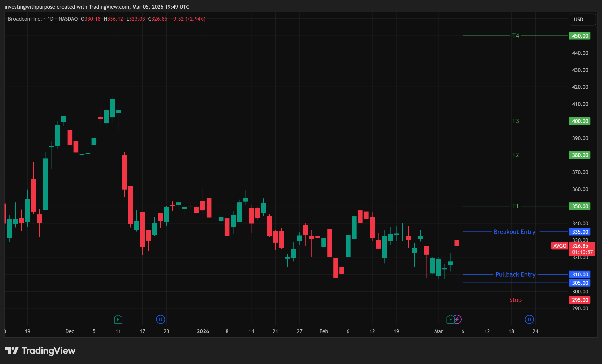Select the Breakout Entry line label
This screenshot has height=364, width=602.
coord(514,232)
